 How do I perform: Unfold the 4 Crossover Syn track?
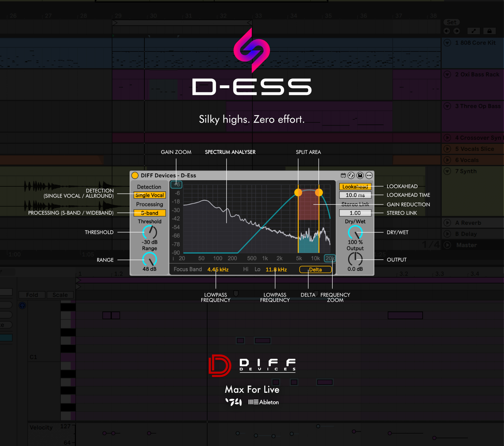coord(447,138)
